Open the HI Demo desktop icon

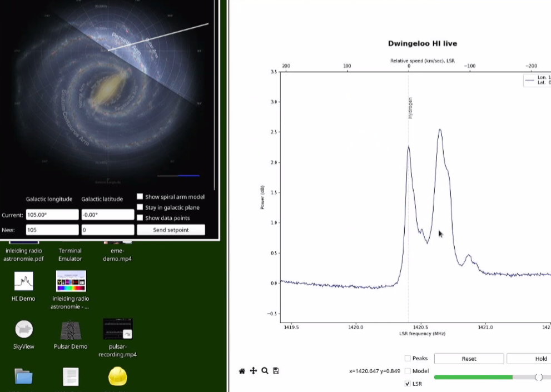point(23,282)
